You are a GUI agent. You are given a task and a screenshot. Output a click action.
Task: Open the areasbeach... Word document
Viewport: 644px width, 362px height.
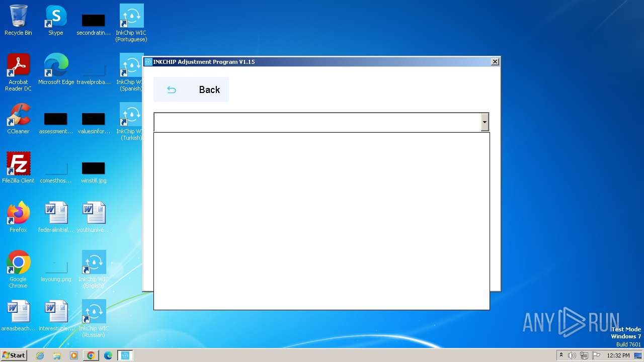tap(18, 316)
